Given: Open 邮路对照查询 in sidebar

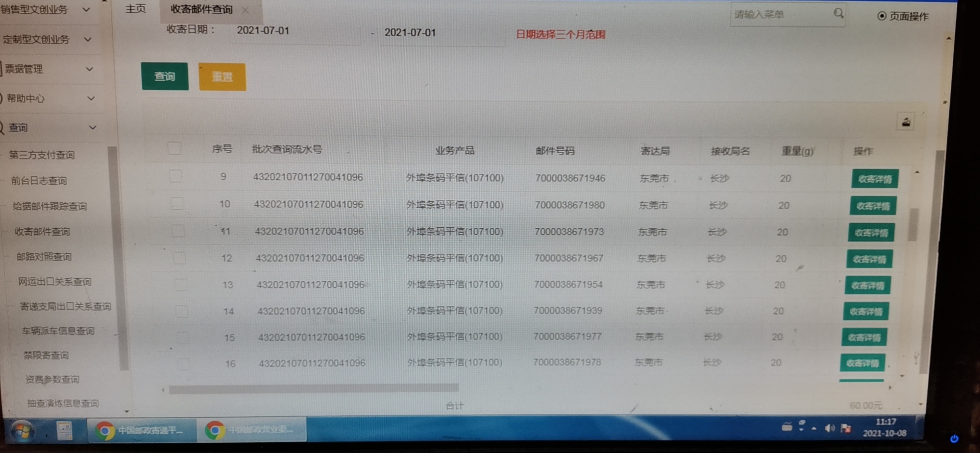Looking at the screenshot, I should 44,256.
